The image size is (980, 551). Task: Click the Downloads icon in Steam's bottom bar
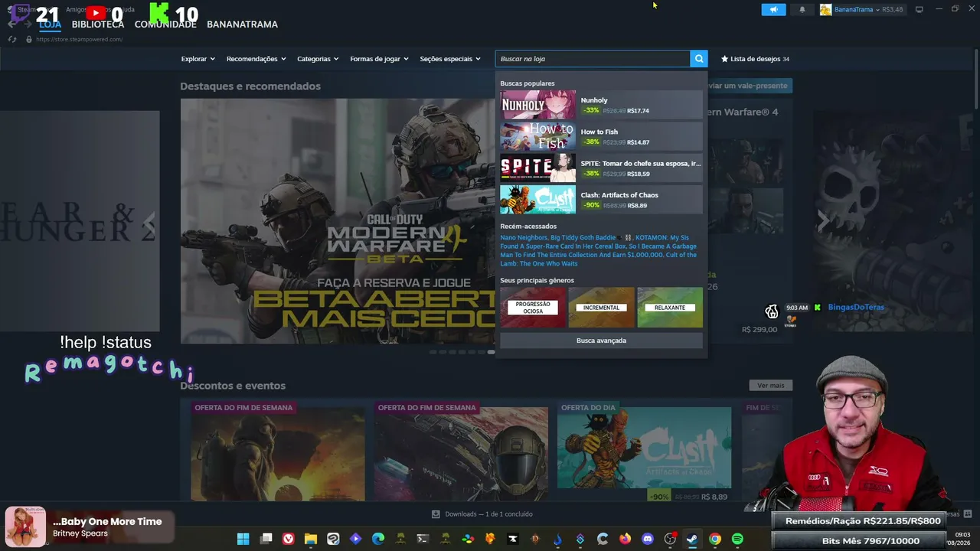point(436,514)
